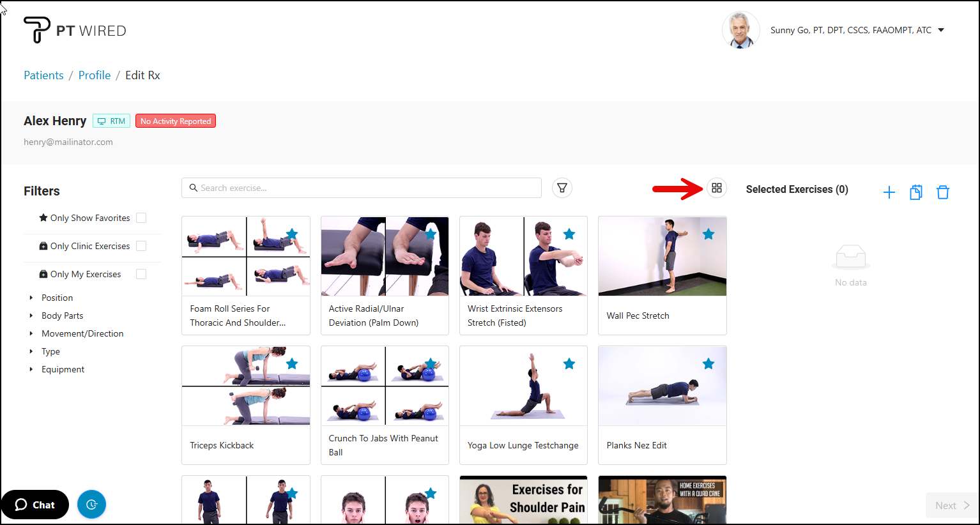Toggle favorite star on Crunch To Jabs
Image resolution: width=980 pixels, height=525 pixels.
(x=431, y=363)
